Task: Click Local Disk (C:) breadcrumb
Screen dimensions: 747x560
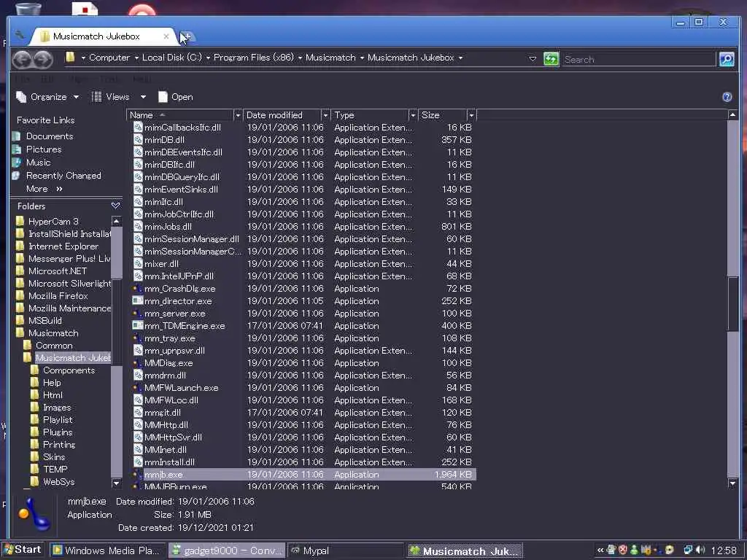Action: point(172,58)
